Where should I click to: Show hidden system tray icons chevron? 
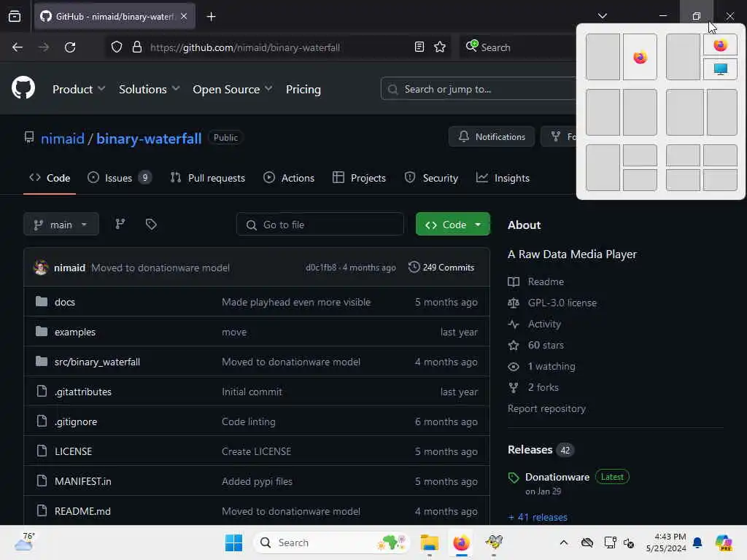pos(564,542)
